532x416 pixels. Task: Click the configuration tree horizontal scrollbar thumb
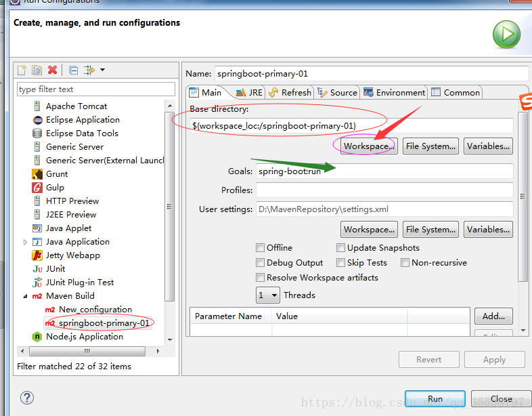click(87, 351)
